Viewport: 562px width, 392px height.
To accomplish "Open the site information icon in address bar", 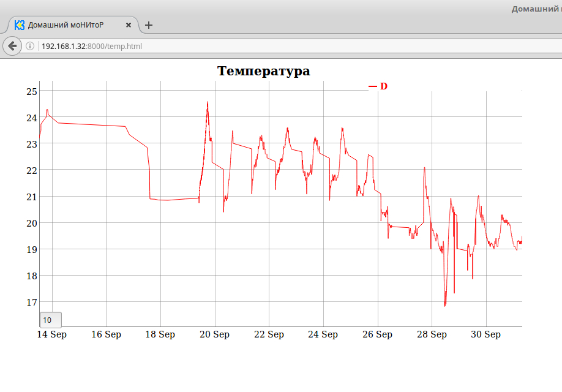I will (30, 46).
